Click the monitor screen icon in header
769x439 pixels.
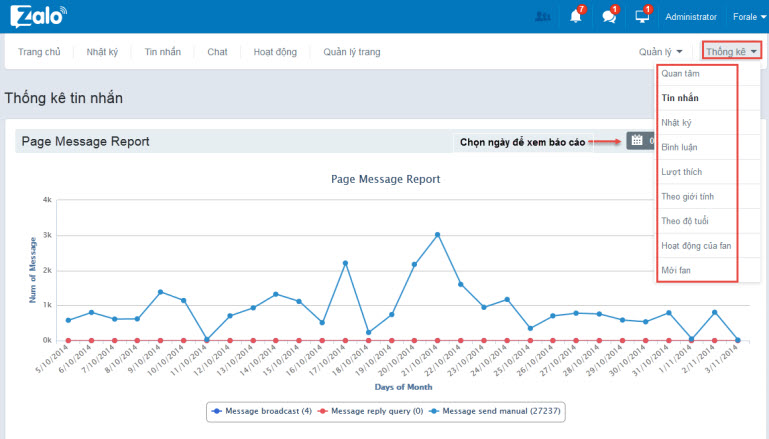point(642,17)
